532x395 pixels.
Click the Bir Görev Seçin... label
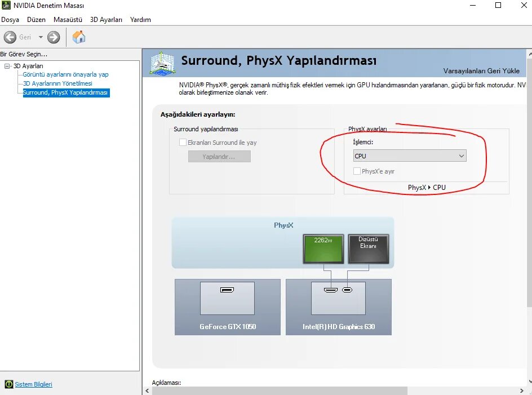point(24,54)
